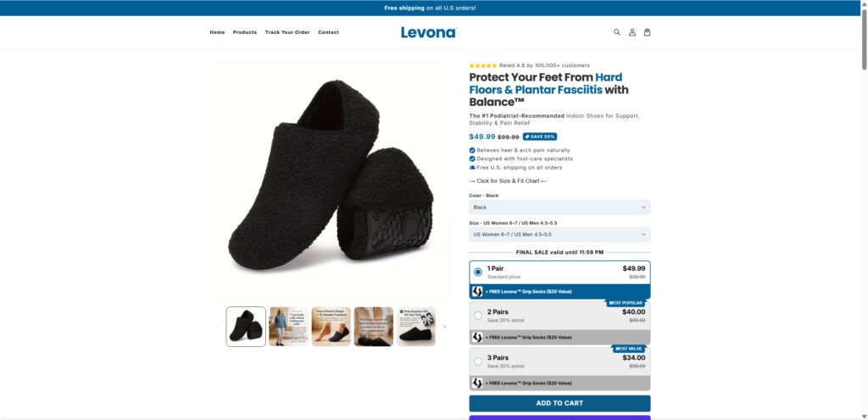Select the 1 Pair radio option

478,272
